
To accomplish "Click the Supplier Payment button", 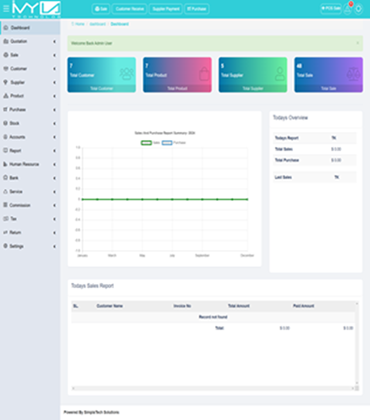I will point(166,9).
